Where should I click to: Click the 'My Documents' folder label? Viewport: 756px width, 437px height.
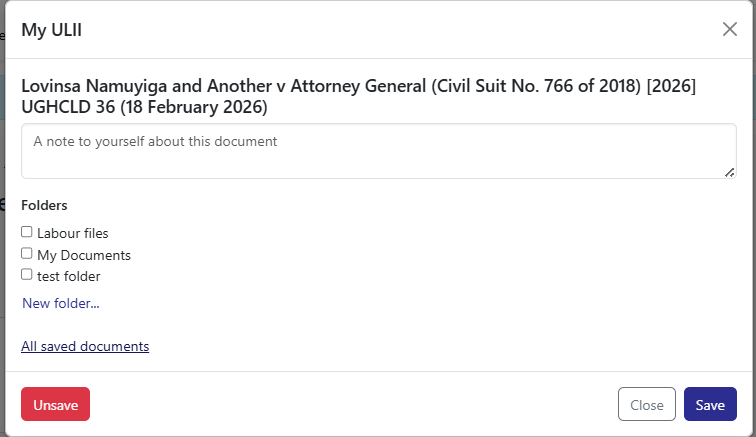point(84,255)
